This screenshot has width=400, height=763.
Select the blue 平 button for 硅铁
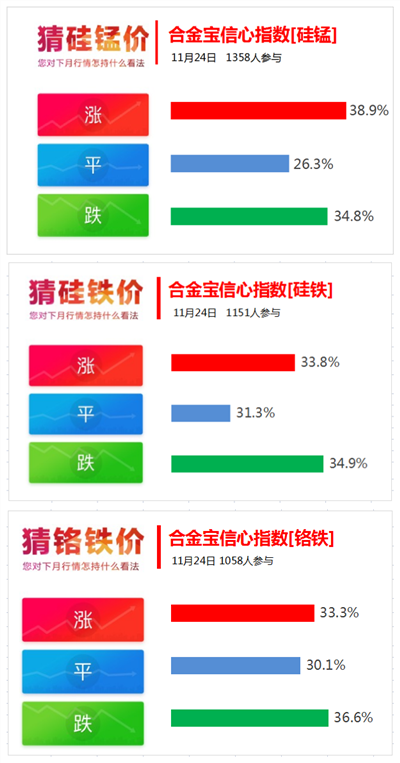point(86,414)
